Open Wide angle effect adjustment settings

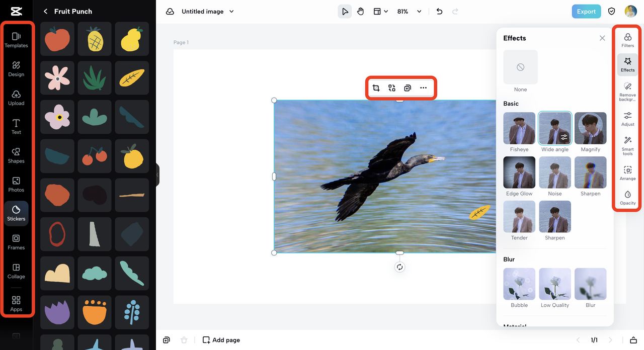click(564, 137)
